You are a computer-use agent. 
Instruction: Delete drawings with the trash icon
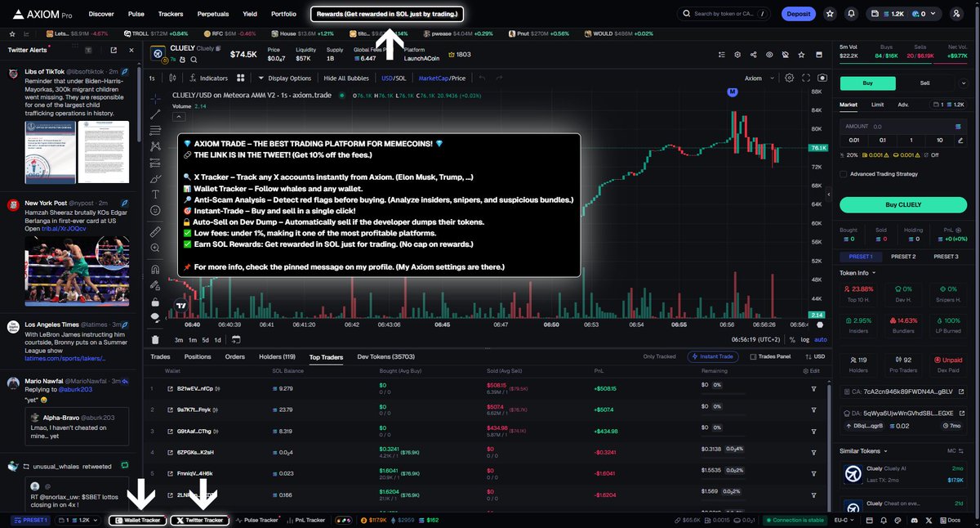point(155,340)
